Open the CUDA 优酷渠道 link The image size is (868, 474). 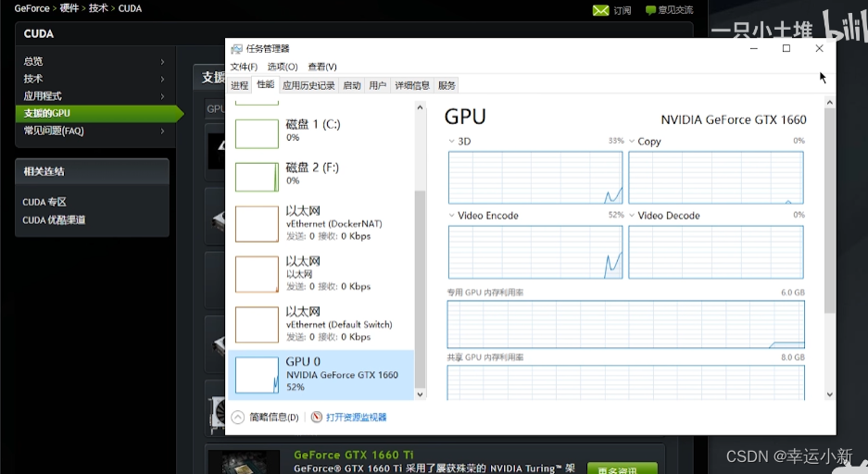54,219
